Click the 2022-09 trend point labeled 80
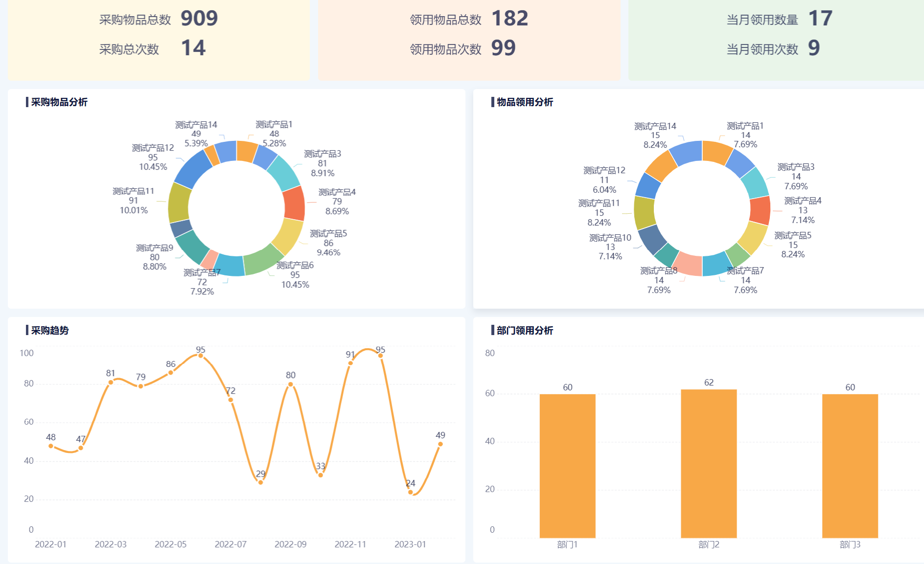The height and width of the screenshot is (564, 924). coord(291,384)
